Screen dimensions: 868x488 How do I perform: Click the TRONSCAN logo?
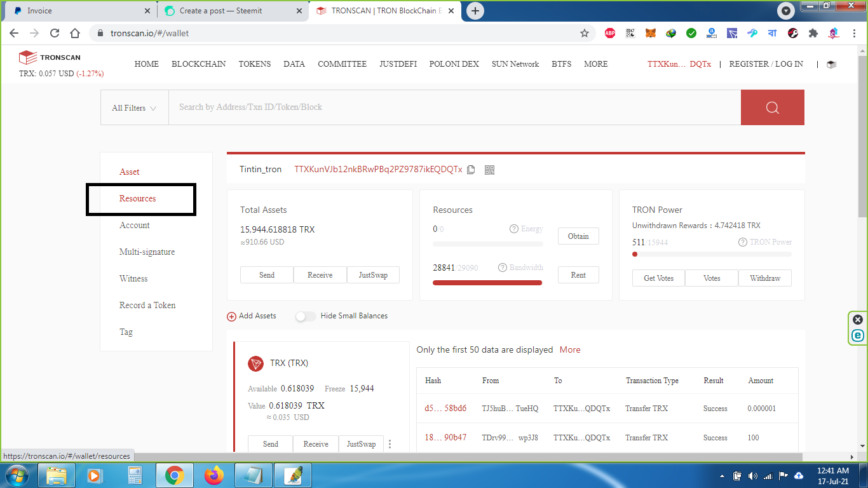pyautogui.click(x=50, y=58)
